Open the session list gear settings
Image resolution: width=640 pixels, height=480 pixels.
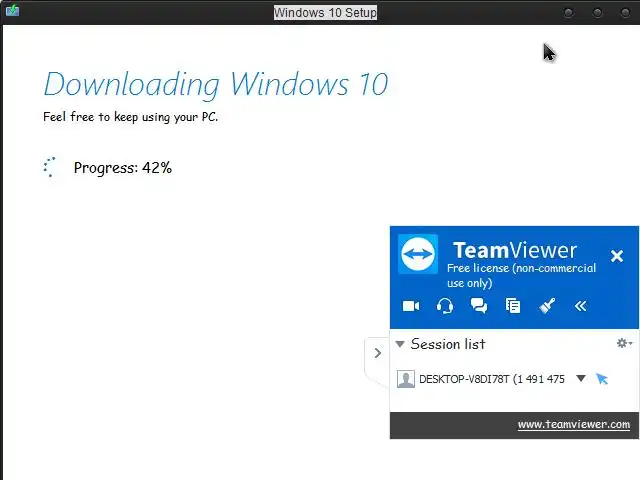[x=624, y=343]
